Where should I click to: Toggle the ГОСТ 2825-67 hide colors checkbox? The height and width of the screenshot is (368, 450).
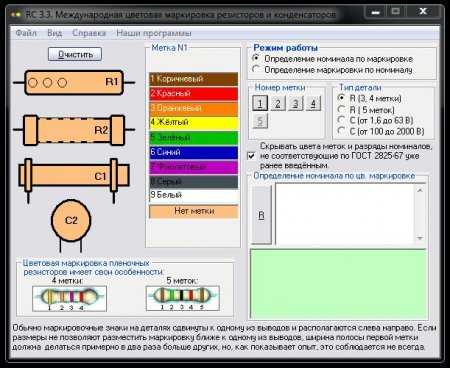coord(252,156)
